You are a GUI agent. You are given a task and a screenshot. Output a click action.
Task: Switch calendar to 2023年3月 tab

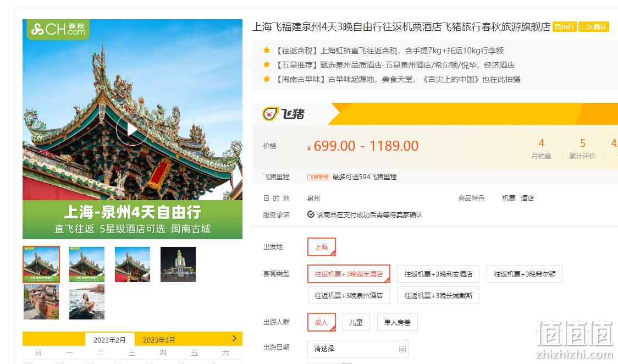159,340
